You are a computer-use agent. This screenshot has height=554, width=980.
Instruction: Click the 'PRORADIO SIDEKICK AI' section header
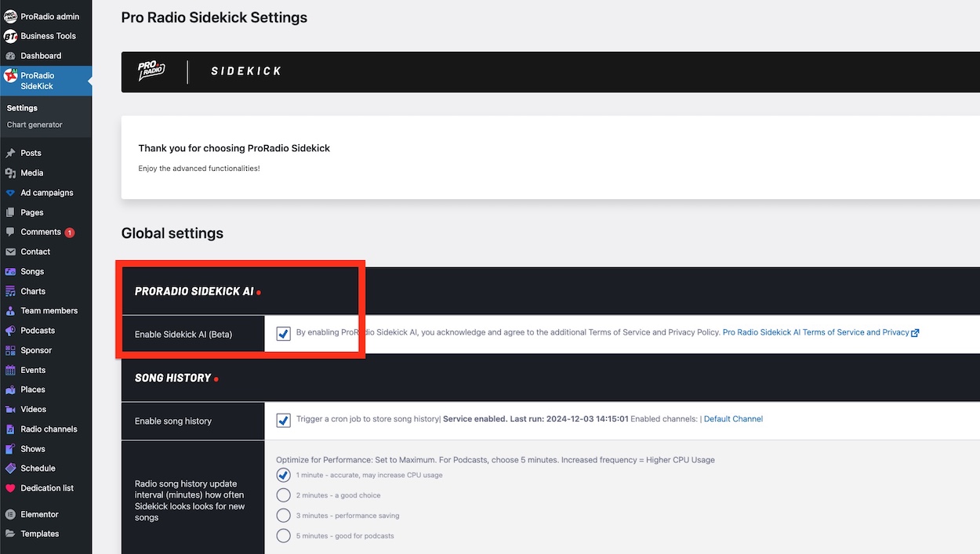tap(194, 291)
